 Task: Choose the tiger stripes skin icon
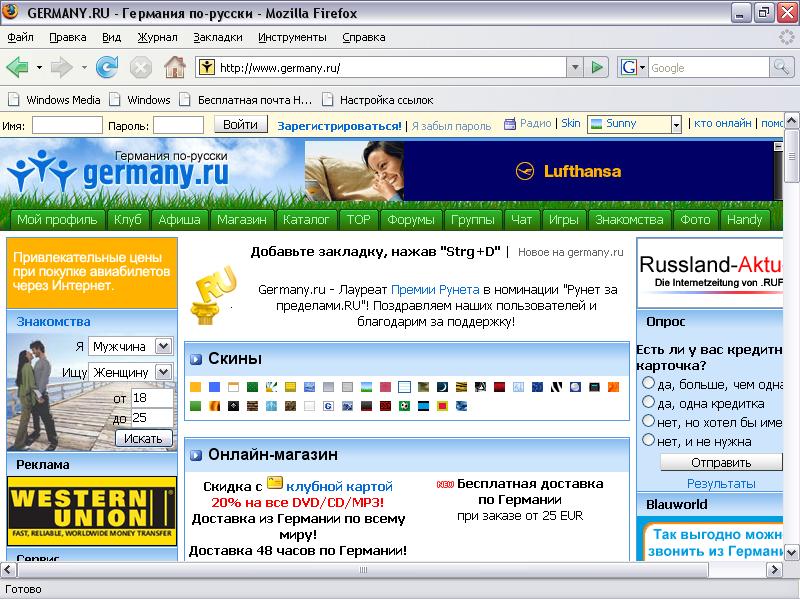coord(461,387)
